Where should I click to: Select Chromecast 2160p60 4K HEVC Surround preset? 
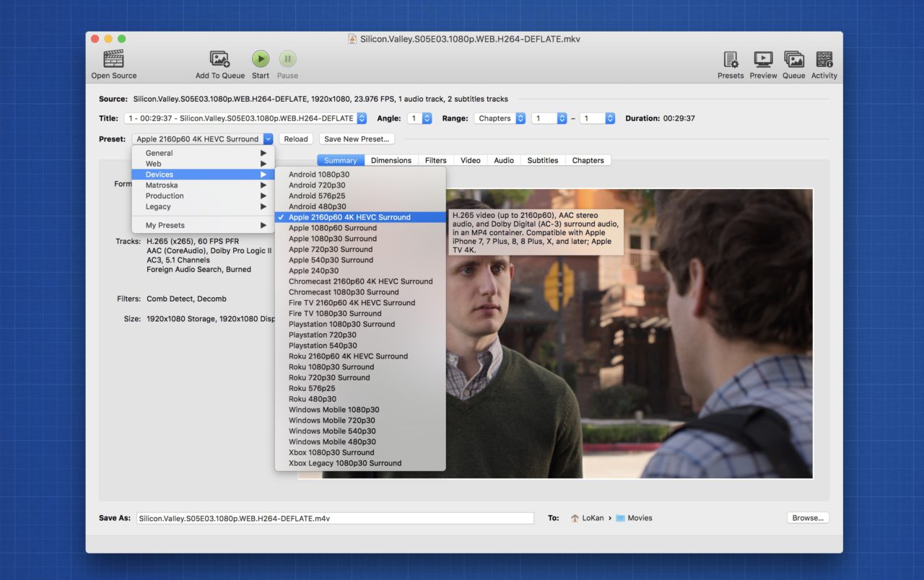360,281
